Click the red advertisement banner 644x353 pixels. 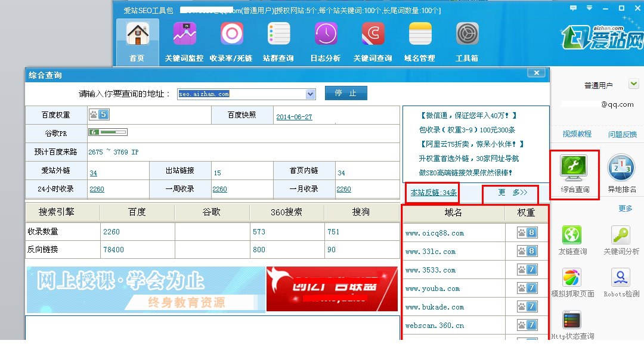pos(332,289)
